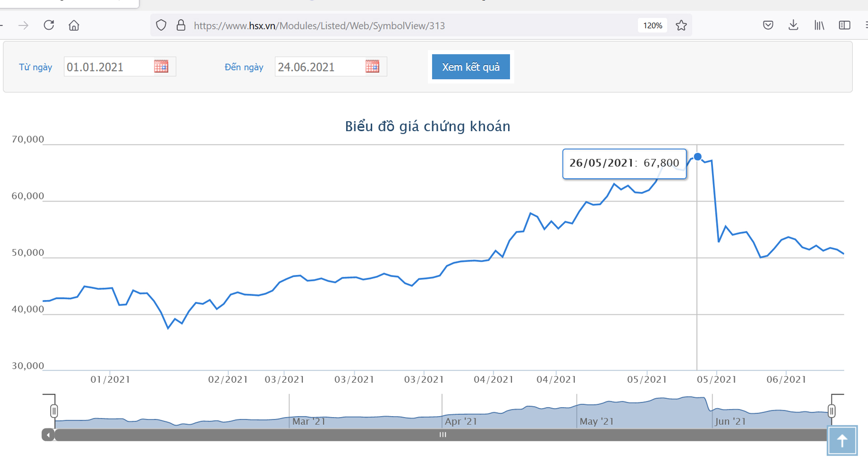Show site security lock information
Image resolution: width=868 pixels, height=461 pixels.
181,25
